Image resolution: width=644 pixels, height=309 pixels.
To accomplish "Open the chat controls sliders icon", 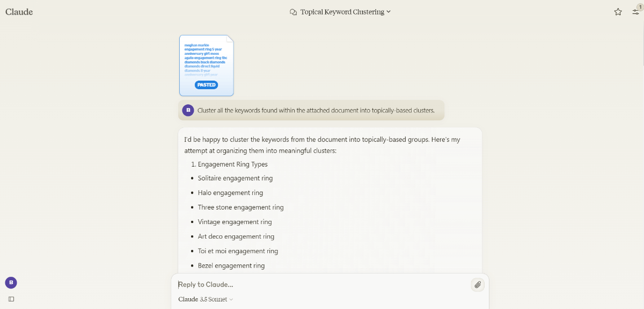I will [x=635, y=11].
